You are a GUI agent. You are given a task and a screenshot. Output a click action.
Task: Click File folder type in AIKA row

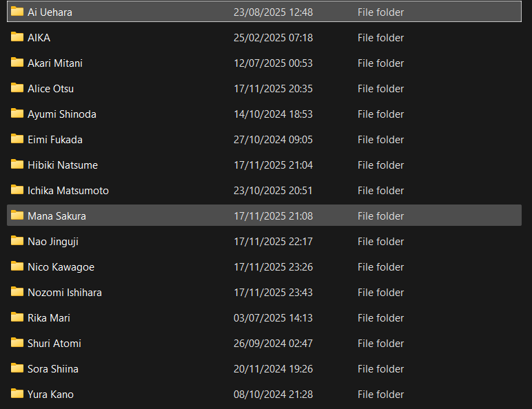tap(380, 38)
